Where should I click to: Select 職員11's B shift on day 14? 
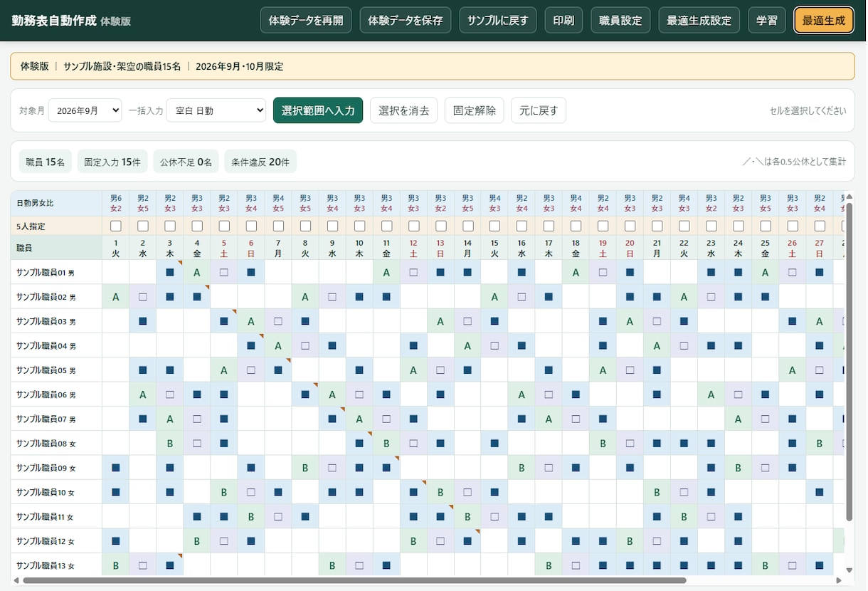[x=467, y=516]
